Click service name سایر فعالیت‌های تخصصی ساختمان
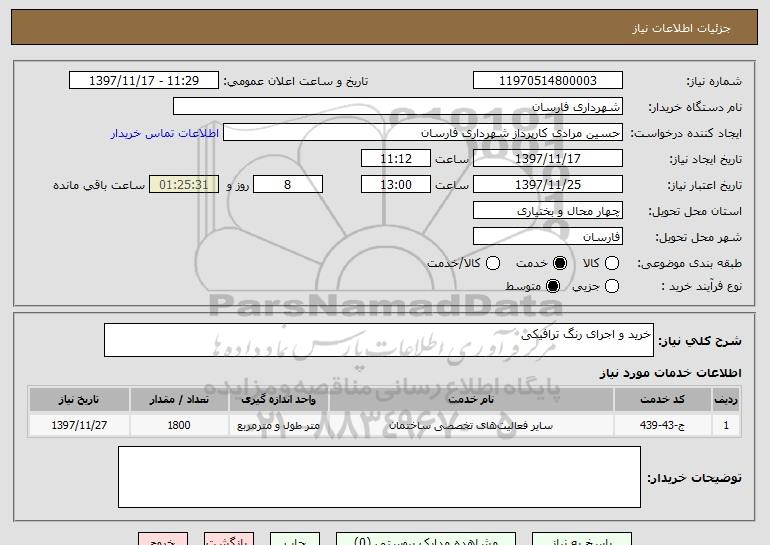Viewport: 770px width, 545px height. click(471, 425)
